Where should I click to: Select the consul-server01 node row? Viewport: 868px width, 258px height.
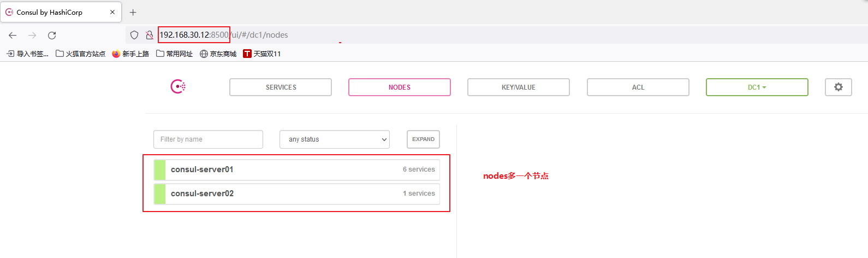pyautogui.click(x=296, y=170)
